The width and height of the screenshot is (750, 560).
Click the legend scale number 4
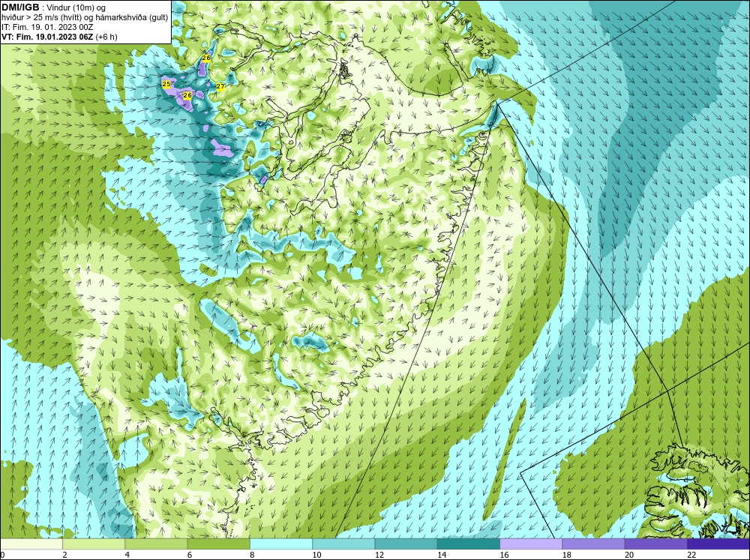127,555
